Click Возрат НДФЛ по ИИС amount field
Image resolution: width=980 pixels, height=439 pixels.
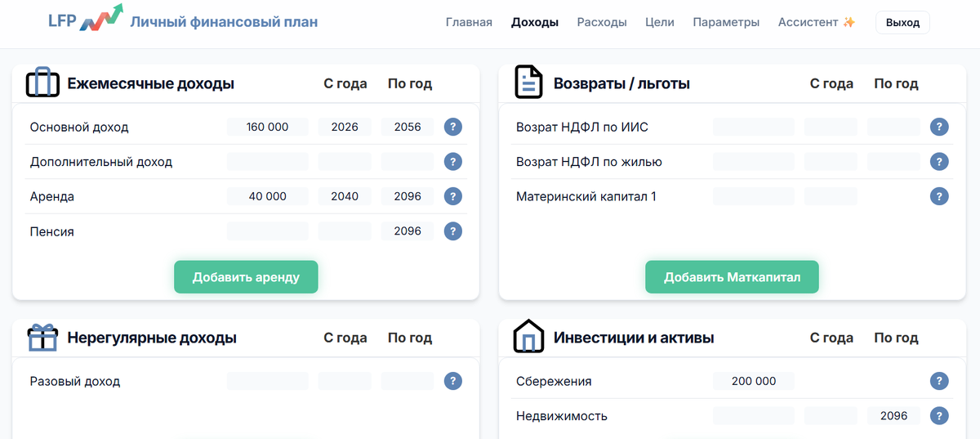pos(754,127)
